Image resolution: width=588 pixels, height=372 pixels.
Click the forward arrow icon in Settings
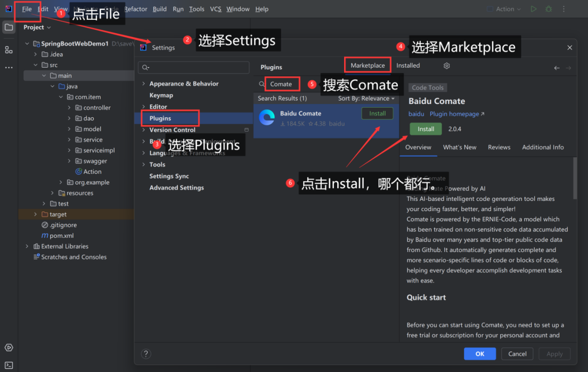(568, 68)
